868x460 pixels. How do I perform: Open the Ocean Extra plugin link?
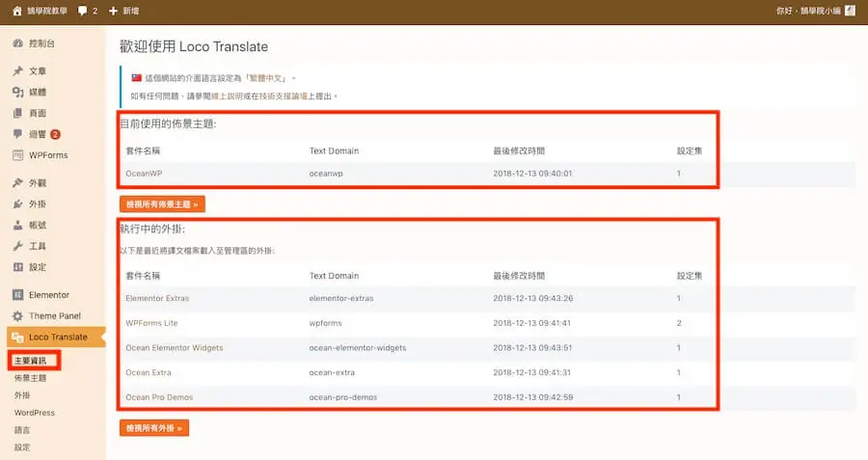point(149,372)
